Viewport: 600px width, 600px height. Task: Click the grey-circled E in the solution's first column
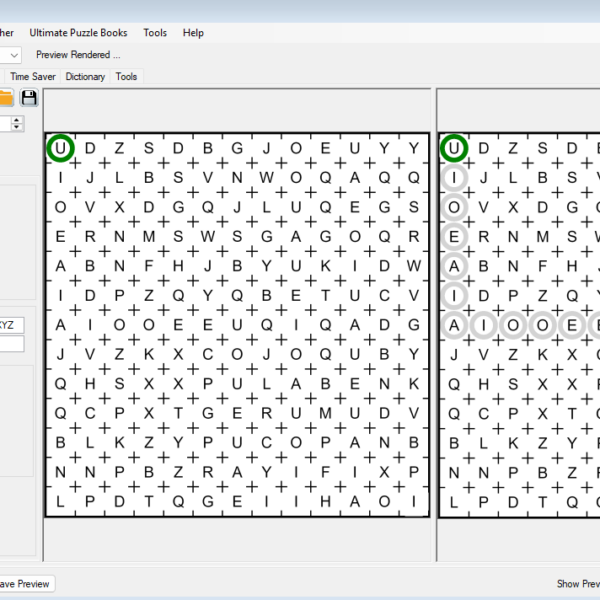pyautogui.click(x=454, y=237)
